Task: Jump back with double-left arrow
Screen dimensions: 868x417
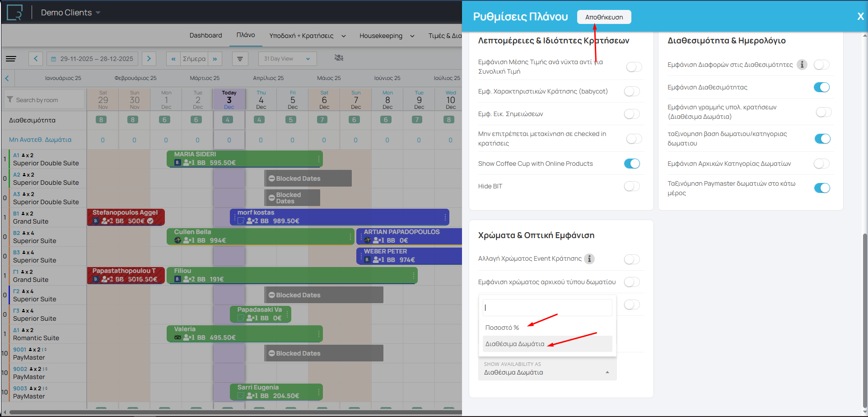Action: (x=173, y=59)
